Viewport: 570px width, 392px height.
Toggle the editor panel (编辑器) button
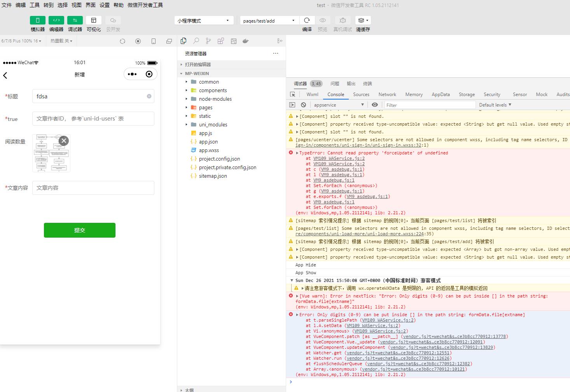point(56,20)
